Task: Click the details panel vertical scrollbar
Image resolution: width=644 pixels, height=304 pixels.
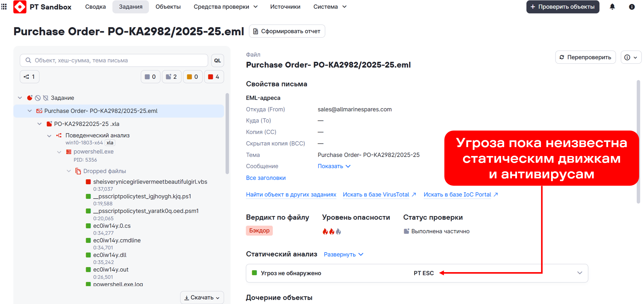Action: 638,142
